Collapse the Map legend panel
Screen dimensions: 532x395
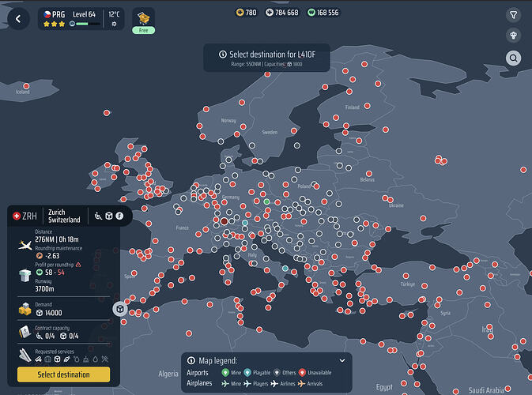point(342,361)
